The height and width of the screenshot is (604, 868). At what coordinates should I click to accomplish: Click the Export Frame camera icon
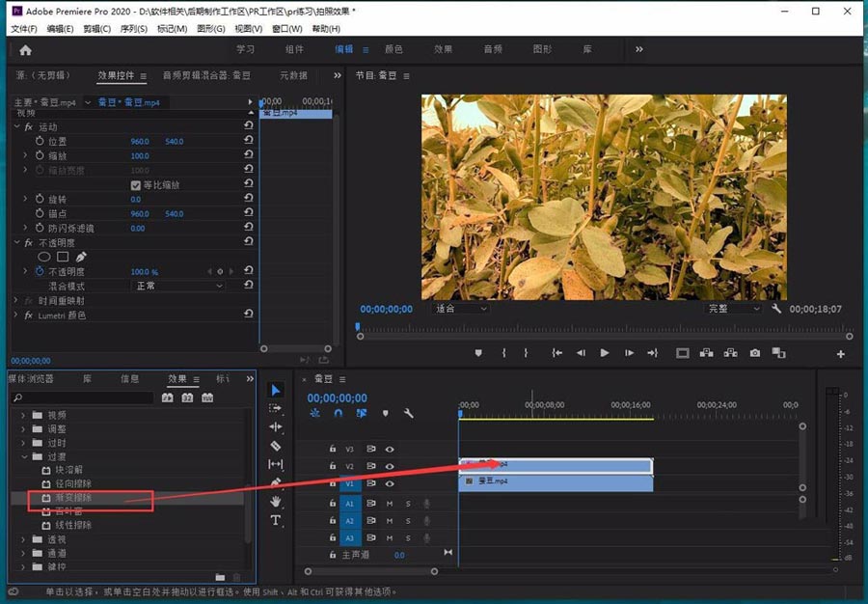[754, 353]
